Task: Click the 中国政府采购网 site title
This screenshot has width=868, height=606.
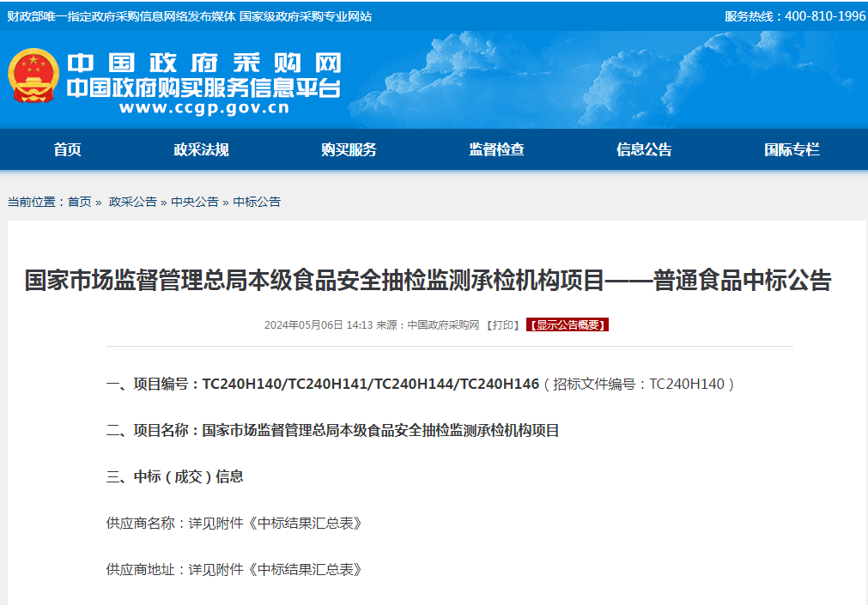Action: 203,64
